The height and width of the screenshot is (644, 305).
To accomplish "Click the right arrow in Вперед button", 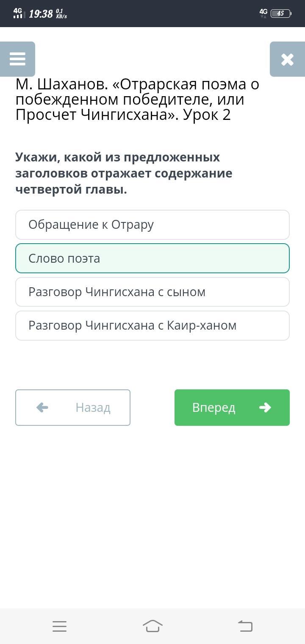I will pos(265,407).
